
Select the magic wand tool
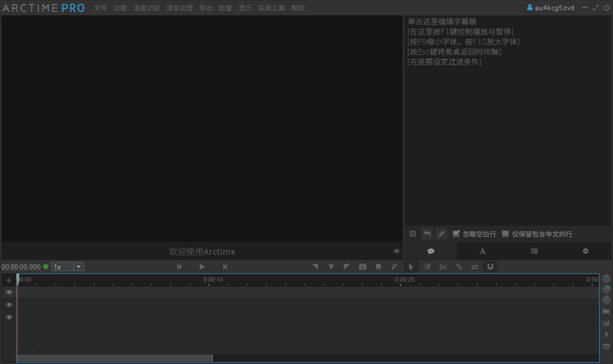pos(394,267)
